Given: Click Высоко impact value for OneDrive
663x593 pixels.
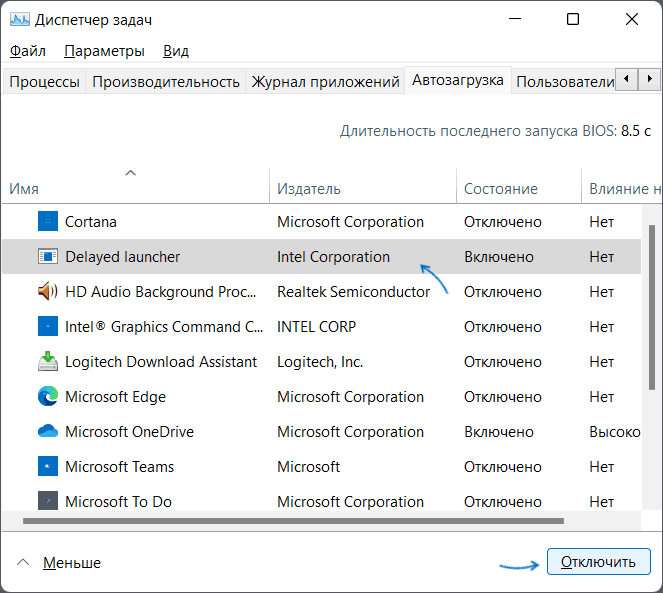Looking at the screenshot, I should coord(615,432).
